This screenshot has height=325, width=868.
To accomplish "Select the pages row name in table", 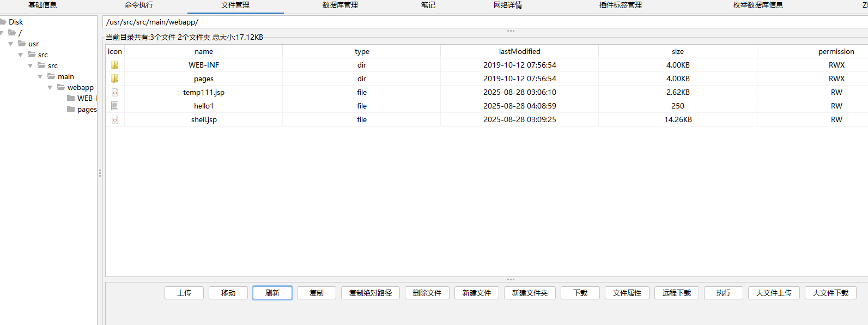I will pos(204,79).
